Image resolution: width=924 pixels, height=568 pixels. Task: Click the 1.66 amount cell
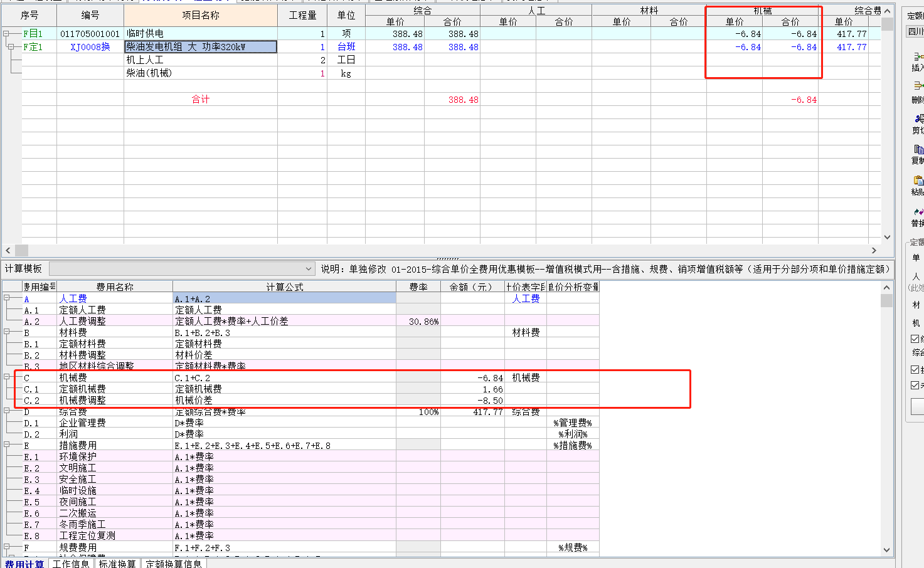click(472, 389)
